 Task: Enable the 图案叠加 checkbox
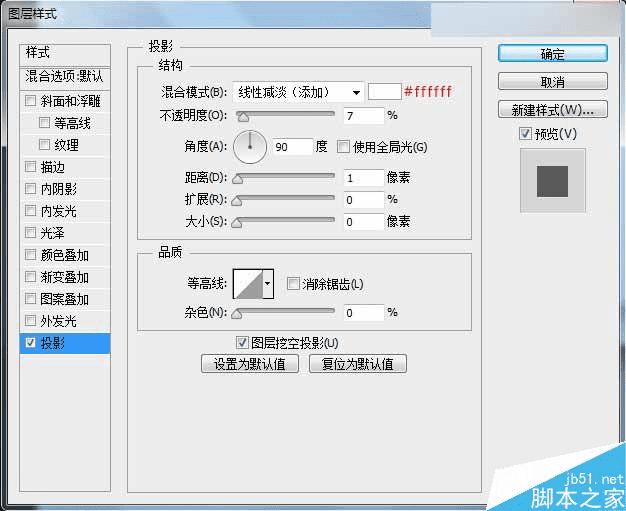click(x=30, y=298)
